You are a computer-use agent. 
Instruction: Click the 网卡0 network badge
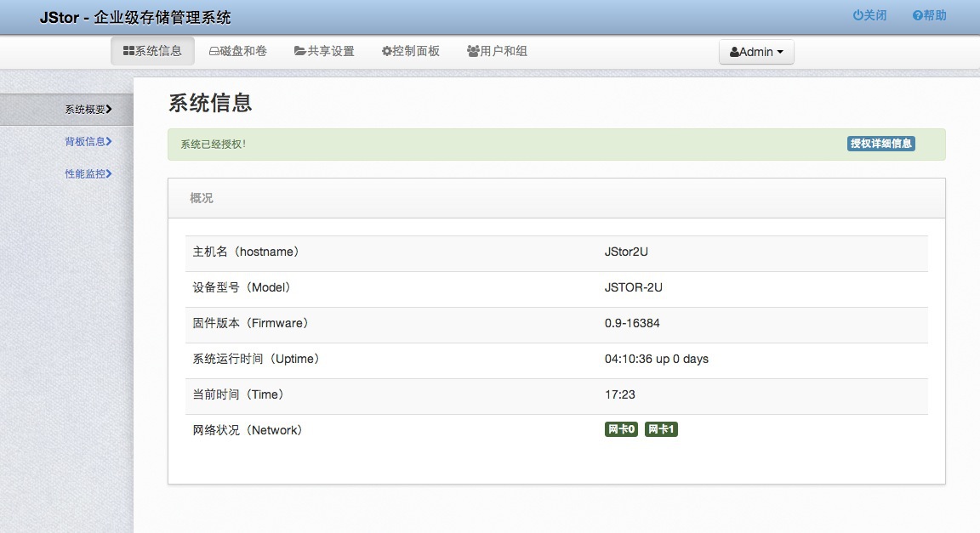coord(620,429)
